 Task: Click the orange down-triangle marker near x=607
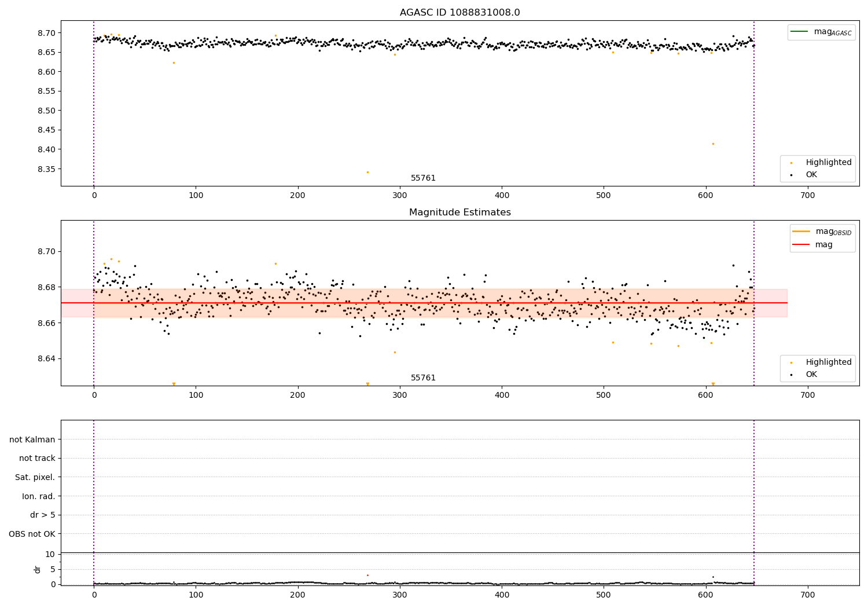click(713, 384)
